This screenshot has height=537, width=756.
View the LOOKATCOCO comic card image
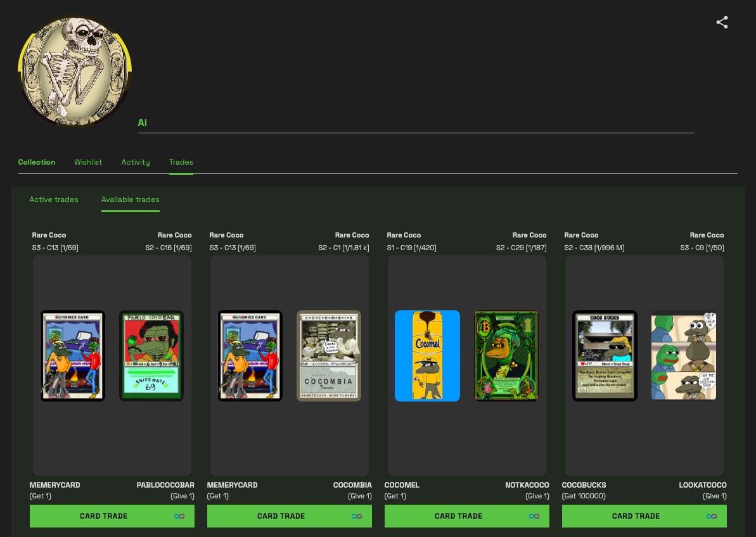pyautogui.click(x=684, y=356)
